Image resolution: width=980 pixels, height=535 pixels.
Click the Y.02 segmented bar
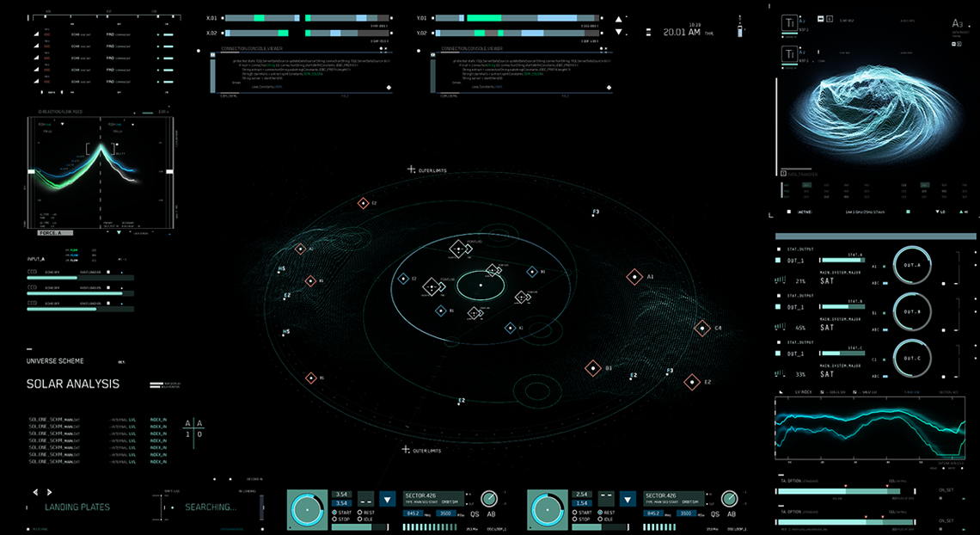(x=517, y=34)
